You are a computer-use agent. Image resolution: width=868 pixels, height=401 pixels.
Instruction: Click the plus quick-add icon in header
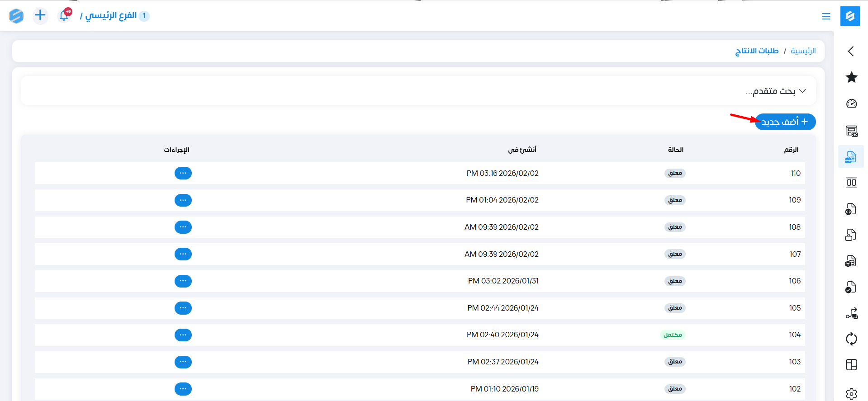40,16
